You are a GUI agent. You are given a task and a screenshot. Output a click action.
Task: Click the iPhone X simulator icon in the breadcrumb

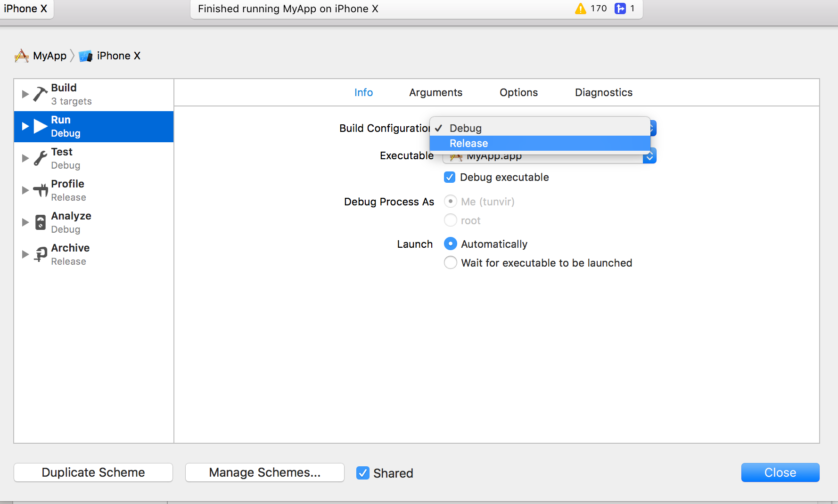click(85, 56)
